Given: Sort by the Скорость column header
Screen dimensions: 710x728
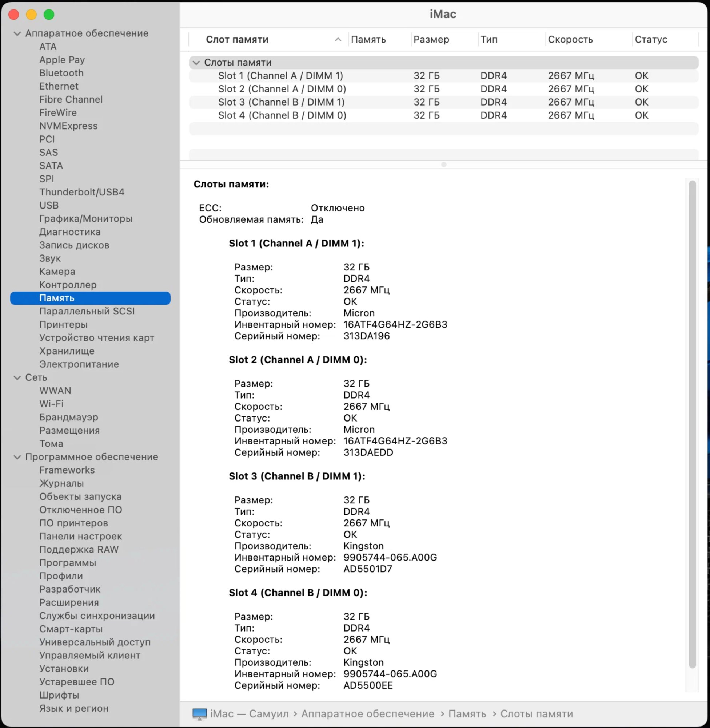Looking at the screenshot, I should point(570,40).
